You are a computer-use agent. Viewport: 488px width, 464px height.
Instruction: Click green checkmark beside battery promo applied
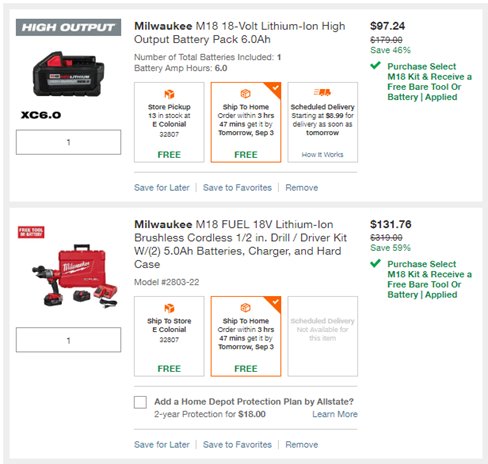[375, 65]
